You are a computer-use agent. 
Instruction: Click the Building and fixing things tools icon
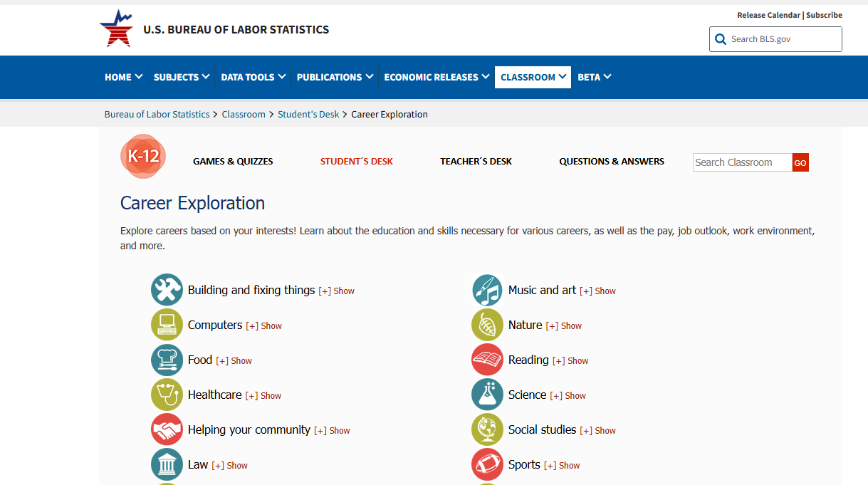pyautogui.click(x=167, y=290)
